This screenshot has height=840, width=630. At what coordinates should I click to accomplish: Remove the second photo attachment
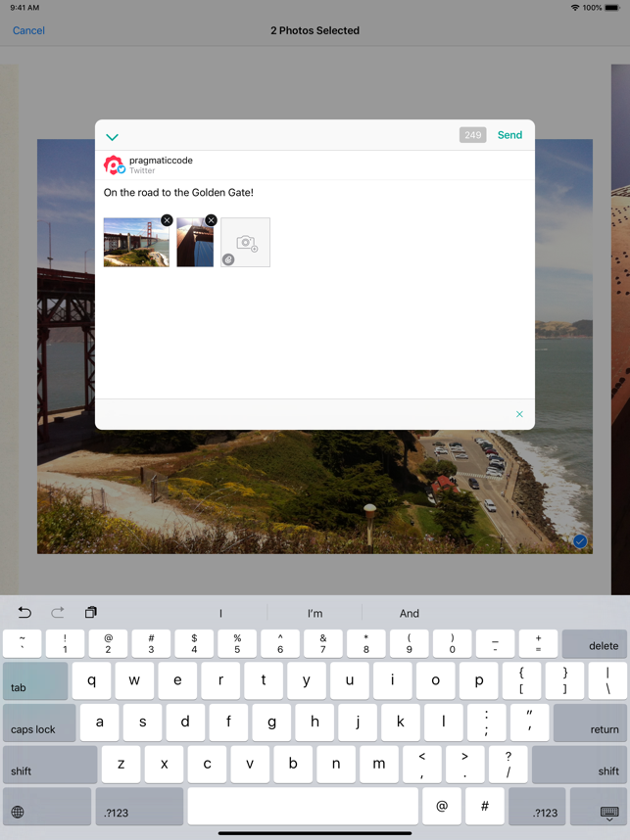point(211,220)
